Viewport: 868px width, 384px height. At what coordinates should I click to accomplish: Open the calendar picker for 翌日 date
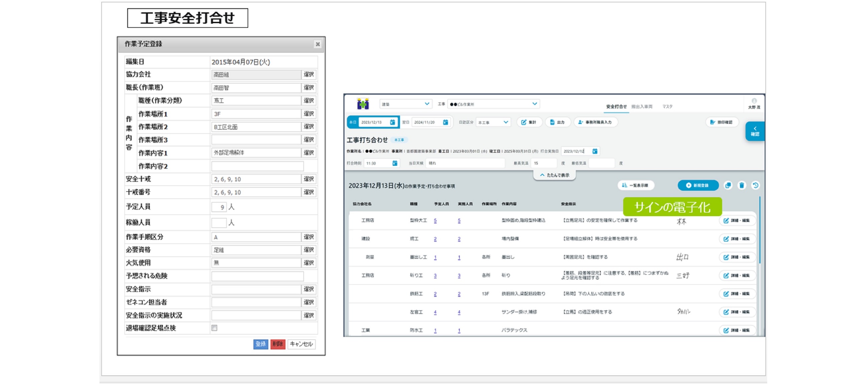tap(445, 123)
